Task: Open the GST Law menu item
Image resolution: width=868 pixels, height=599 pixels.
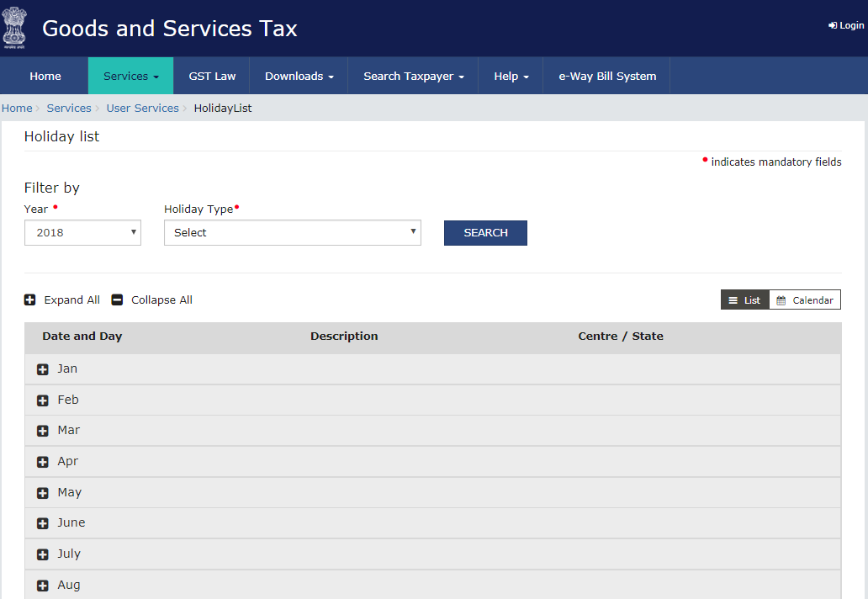Action: (212, 76)
